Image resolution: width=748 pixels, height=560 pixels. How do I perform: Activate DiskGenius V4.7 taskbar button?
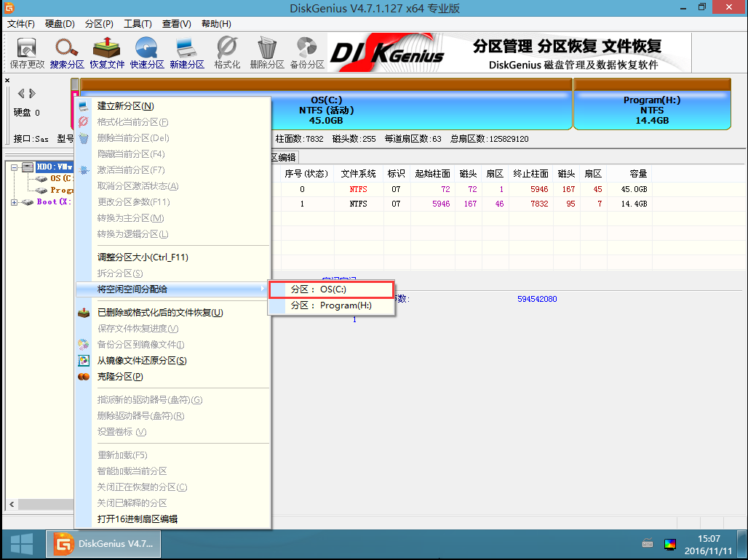click(x=103, y=544)
